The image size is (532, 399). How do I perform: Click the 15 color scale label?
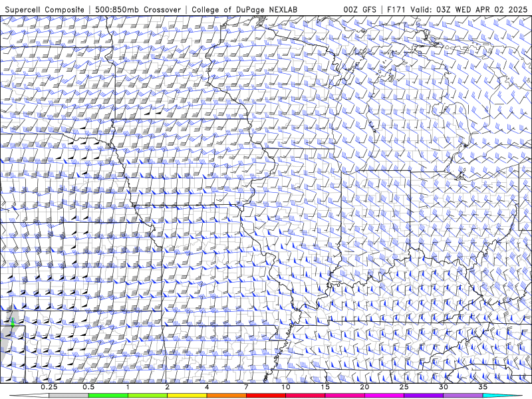[x=325, y=387]
